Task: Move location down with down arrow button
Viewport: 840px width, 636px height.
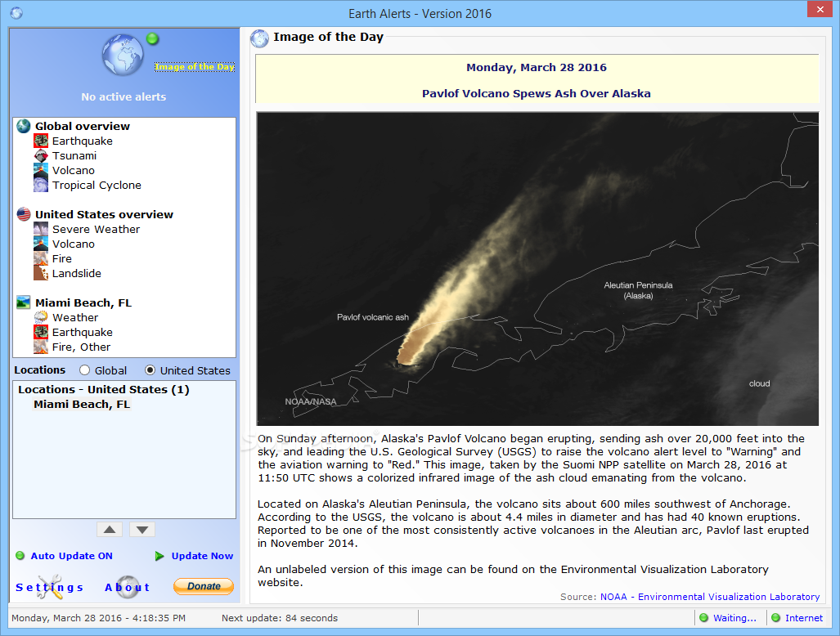Action: tap(142, 530)
